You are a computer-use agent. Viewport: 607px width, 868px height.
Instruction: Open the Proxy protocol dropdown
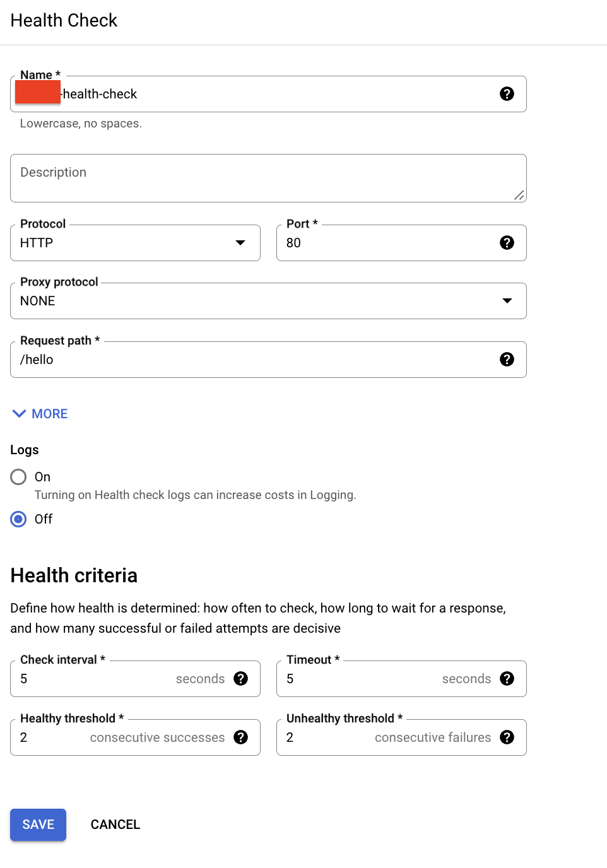268,301
